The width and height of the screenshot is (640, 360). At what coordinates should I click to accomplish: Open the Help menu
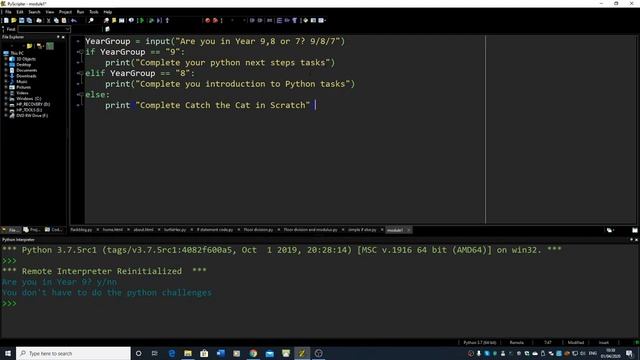(108, 12)
